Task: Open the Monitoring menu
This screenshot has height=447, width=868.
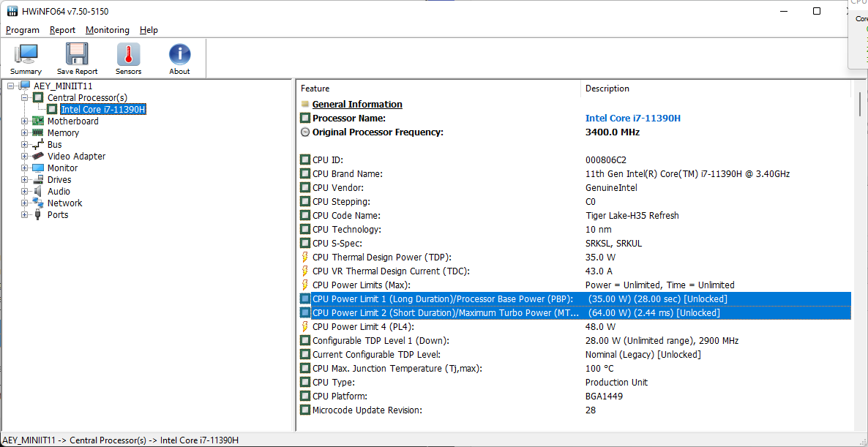Action: [108, 30]
